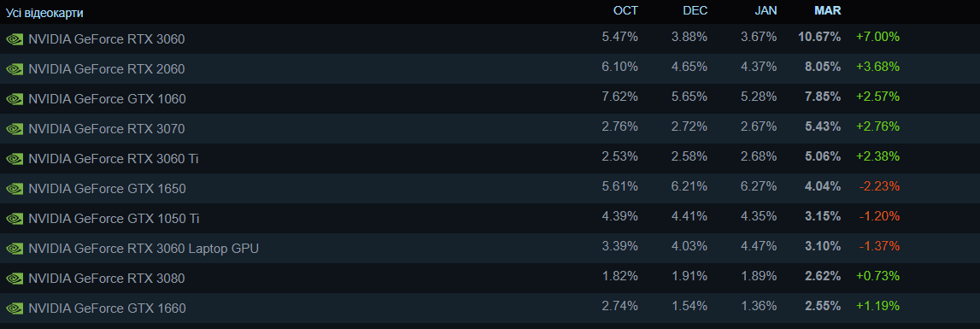Select the MAR column header

click(827, 10)
